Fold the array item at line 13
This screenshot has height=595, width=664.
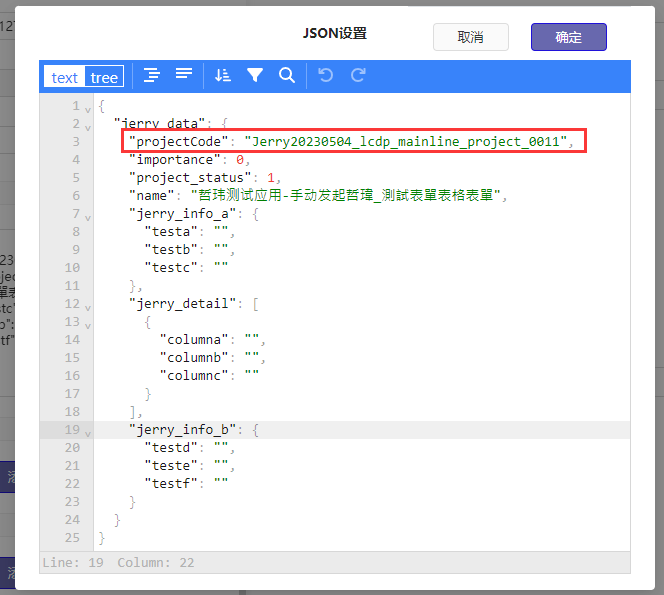(x=88, y=324)
